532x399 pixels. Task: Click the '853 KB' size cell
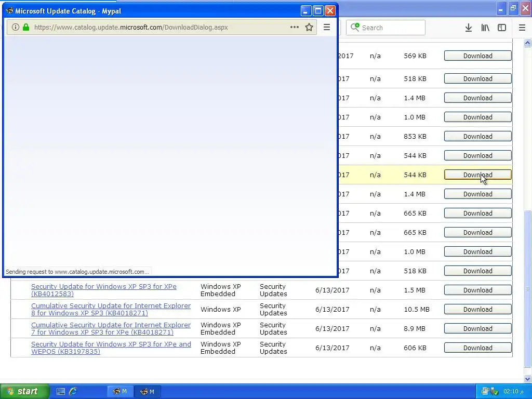point(415,137)
